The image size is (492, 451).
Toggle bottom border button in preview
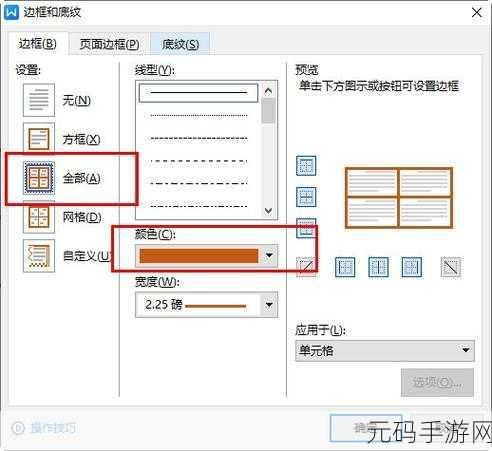click(x=306, y=228)
